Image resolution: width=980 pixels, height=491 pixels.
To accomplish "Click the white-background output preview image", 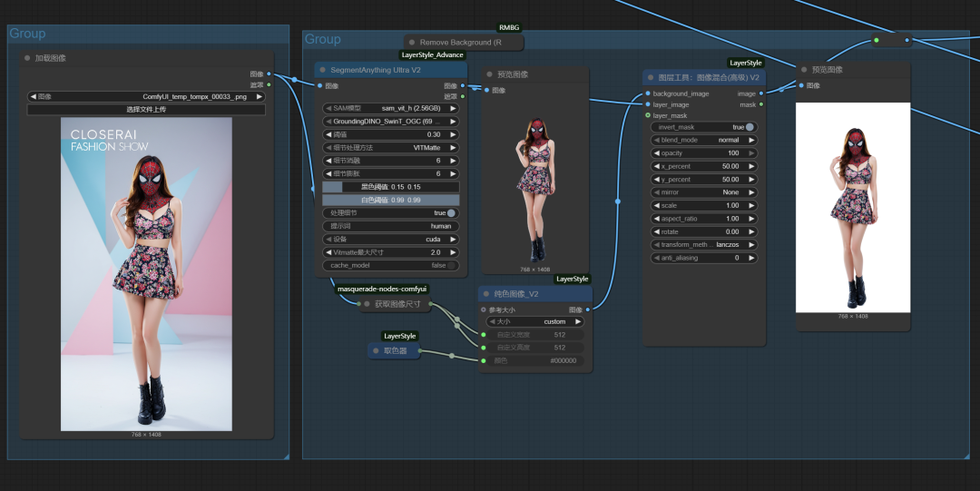I will click(852, 208).
